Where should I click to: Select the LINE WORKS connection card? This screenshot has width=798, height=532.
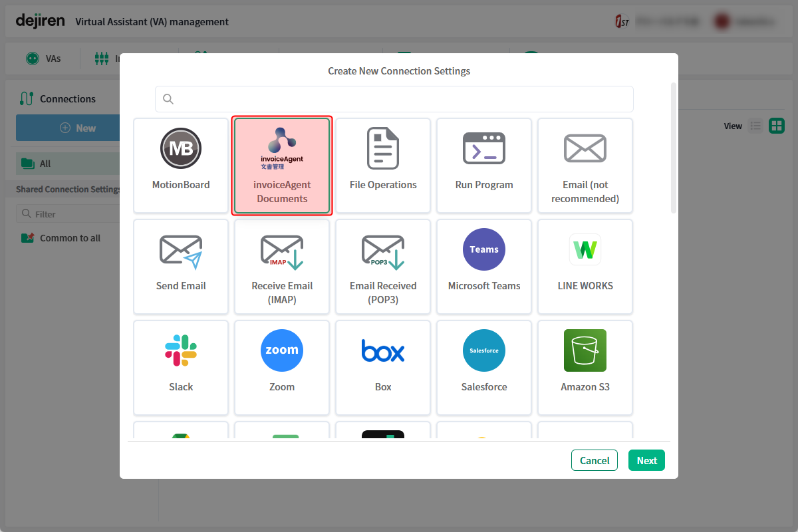pos(585,267)
